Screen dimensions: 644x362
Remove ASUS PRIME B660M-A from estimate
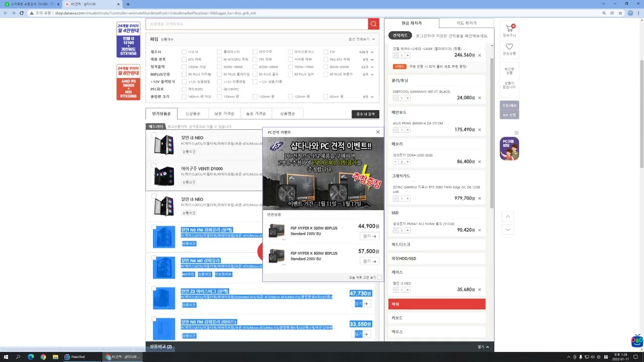tap(479, 130)
